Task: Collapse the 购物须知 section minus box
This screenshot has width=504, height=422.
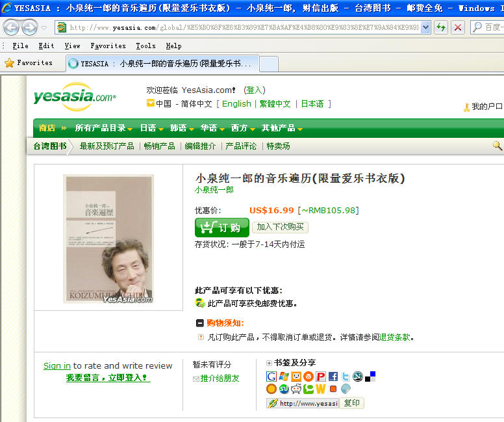Action: pyautogui.click(x=200, y=323)
